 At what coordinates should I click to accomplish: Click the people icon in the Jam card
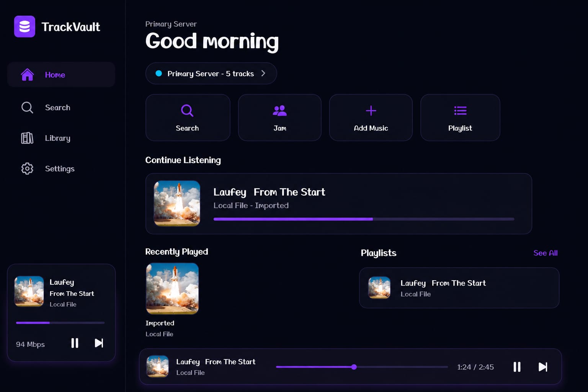(x=279, y=111)
